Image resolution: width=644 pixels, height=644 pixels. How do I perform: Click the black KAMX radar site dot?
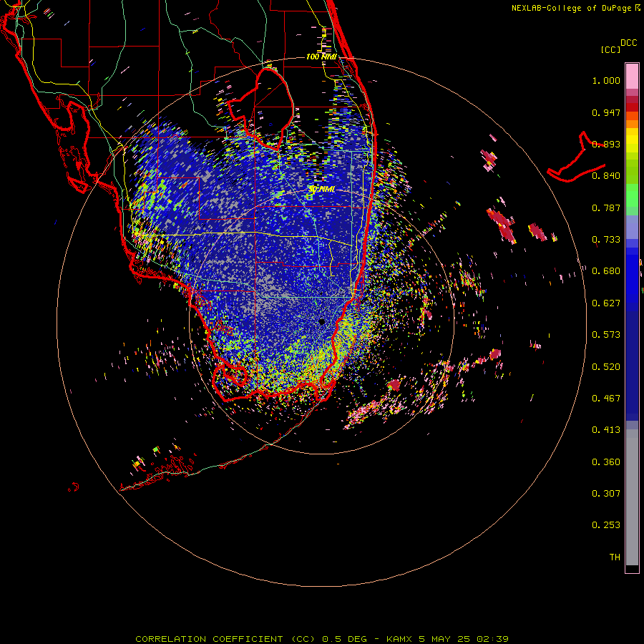[322, 322]
